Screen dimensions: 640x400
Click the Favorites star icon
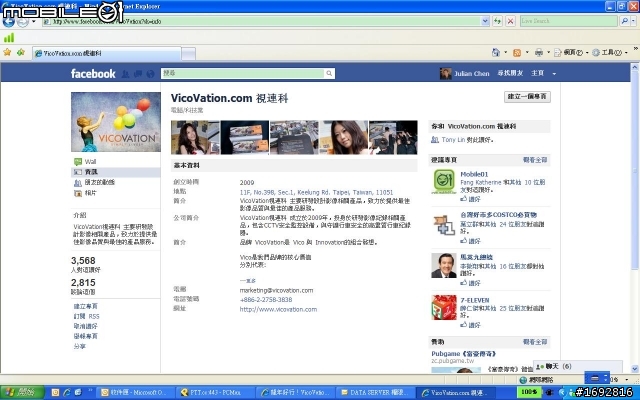7,52
